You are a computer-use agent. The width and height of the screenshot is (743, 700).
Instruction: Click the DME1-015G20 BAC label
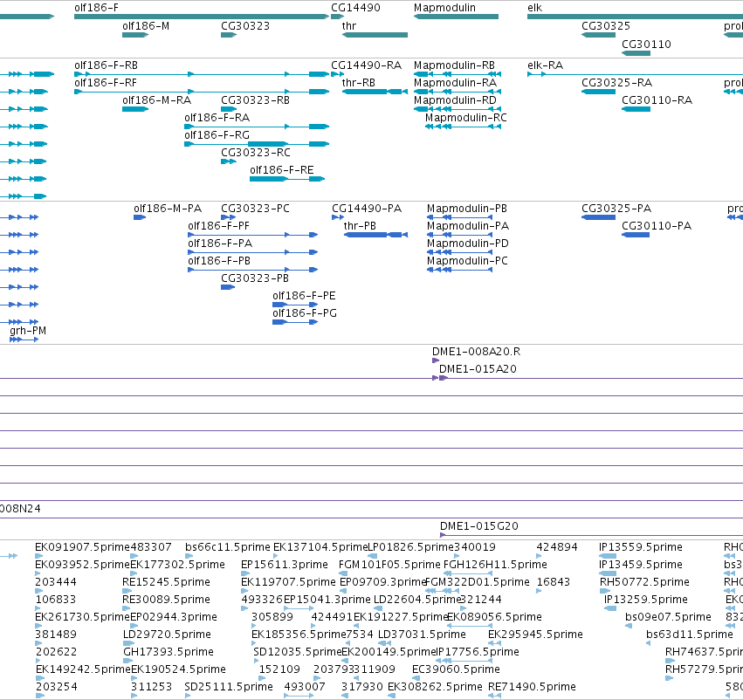point(479,526)
